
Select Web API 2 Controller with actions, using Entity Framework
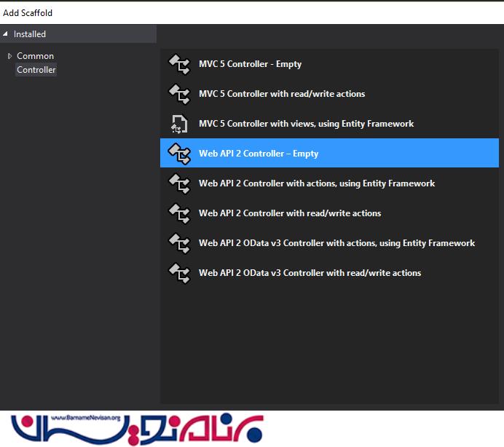(317, 183)
